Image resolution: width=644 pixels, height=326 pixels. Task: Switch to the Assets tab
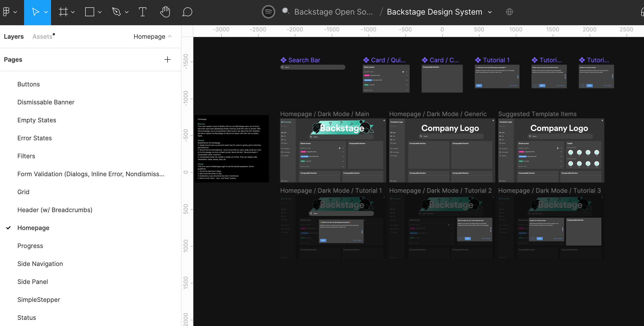click(x=43, y=36)
